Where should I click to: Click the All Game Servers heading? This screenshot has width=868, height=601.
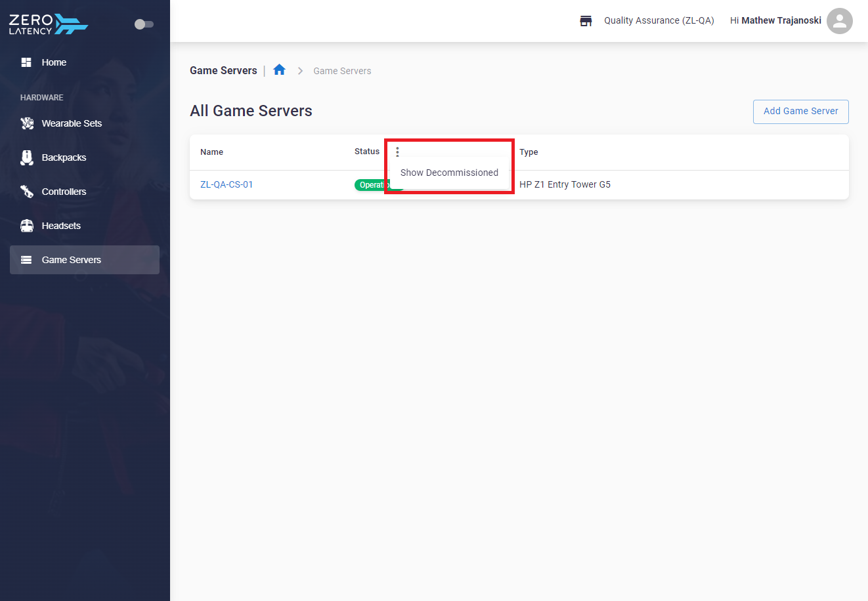tap(251, 111)
